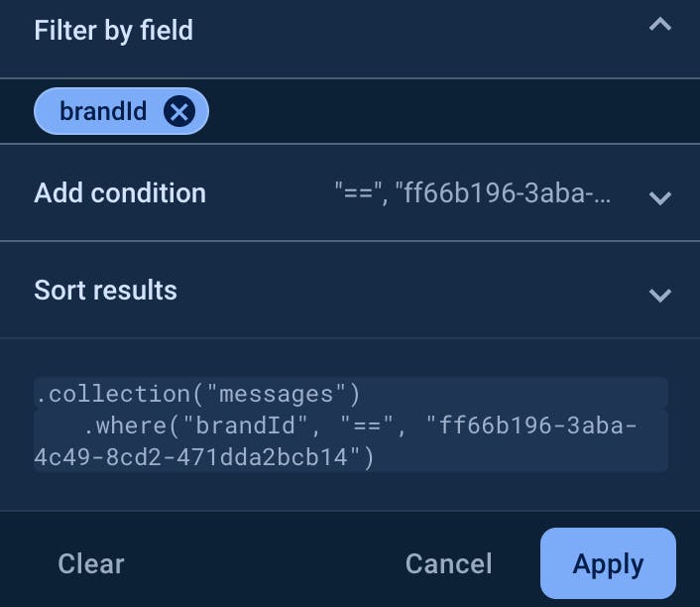Viewport: 700px width, 607px height.
Task: Click the Sort results label
Action: tap(106, 290)
